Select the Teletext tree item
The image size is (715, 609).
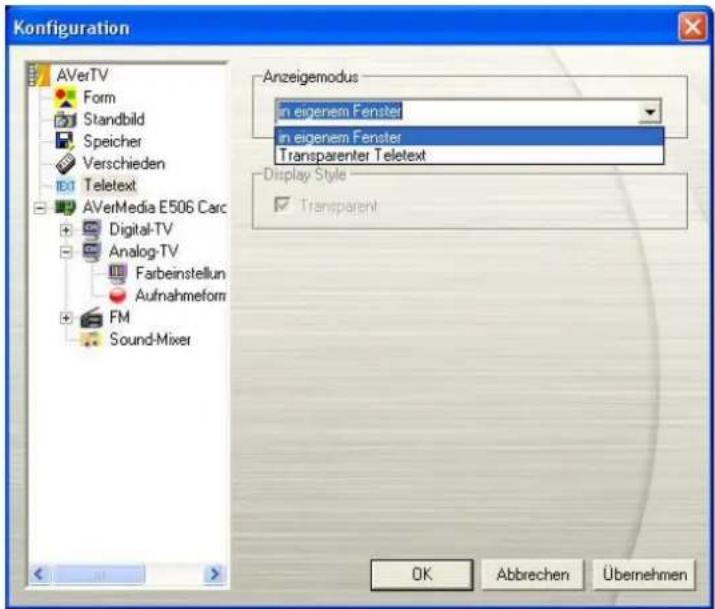pos(110,186)
